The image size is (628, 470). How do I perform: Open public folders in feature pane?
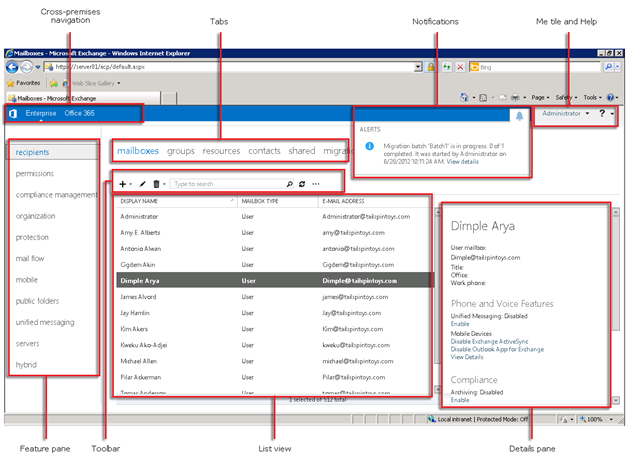click(37, 301)
